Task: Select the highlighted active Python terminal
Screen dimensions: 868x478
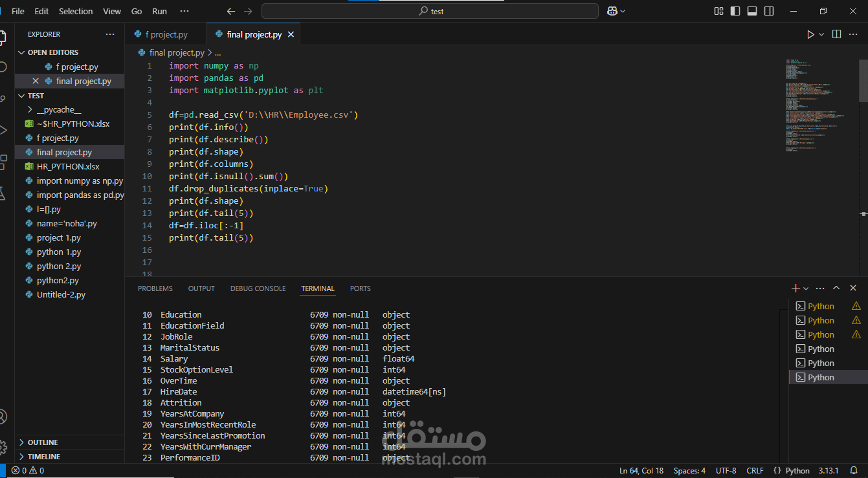Action: (x=828, y=377)
